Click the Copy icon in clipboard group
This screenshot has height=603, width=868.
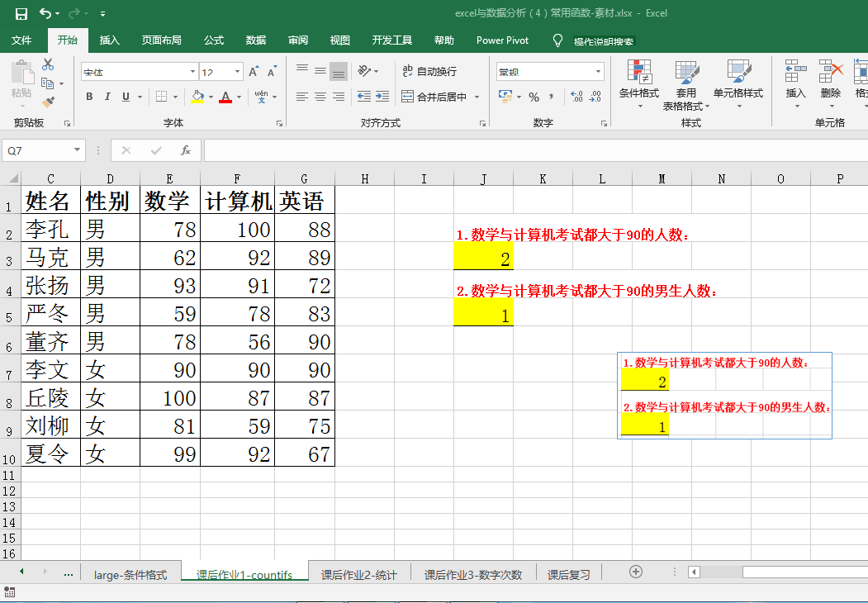(48, 83)
